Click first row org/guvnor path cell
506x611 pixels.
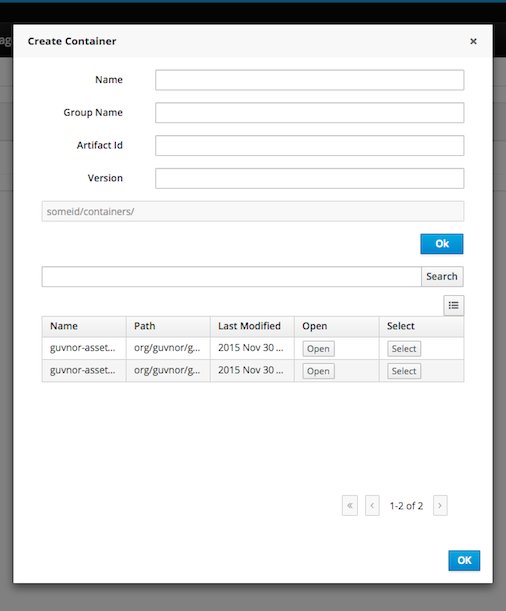click(168, 348)
